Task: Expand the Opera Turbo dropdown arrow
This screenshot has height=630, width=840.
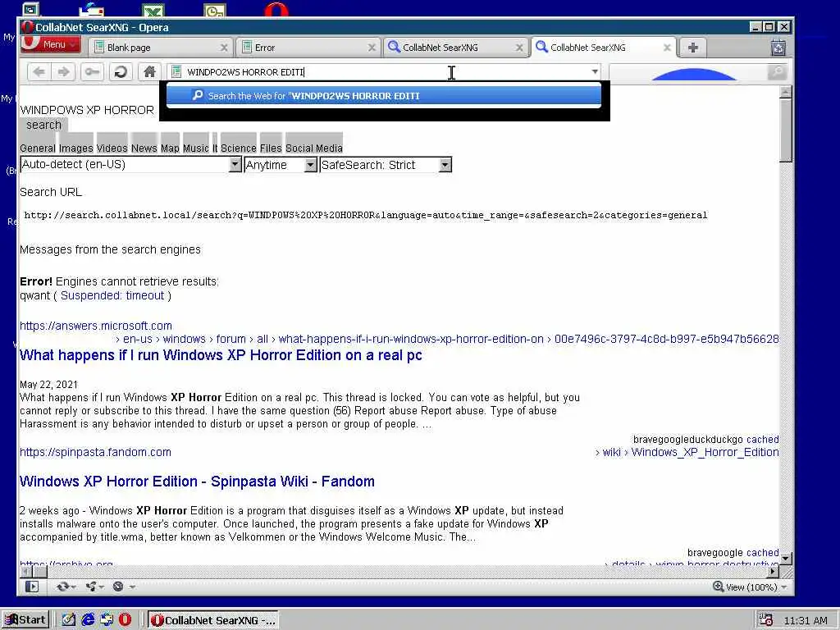Action: click(x=132, y=587)
